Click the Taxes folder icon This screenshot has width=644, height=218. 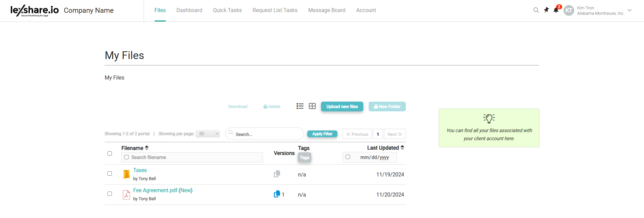click(126, 174)
